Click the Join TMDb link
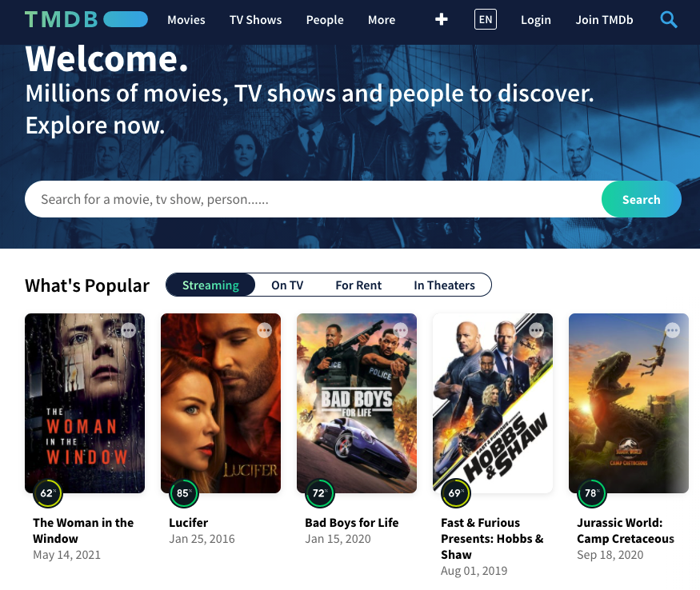This screenshot has width=700, height=590. [604, 20]
